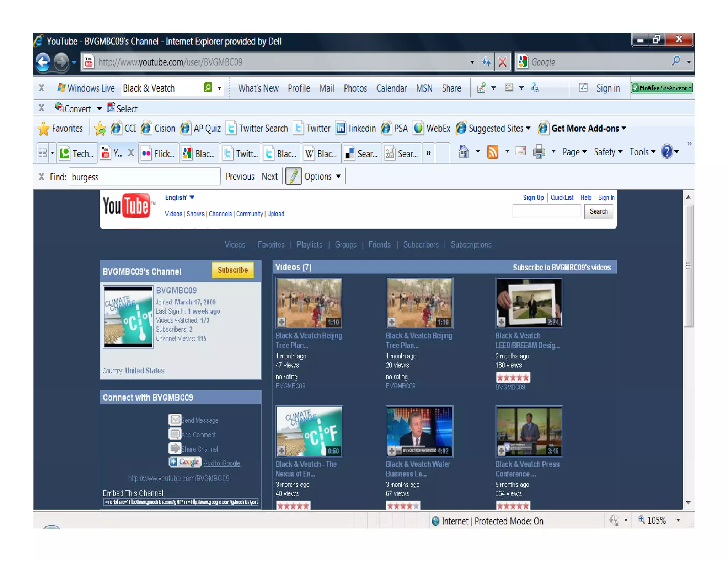Click the add-to-QuickList plus on the LEED/BREEAM video
728x562 pixels.
pos(501,322)
